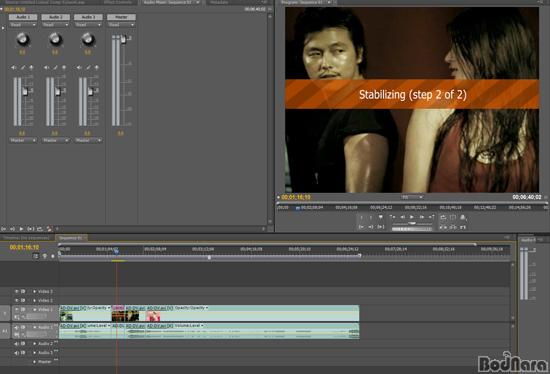Image resolution: width=550 pixels, height=374 pixels.
Task: Toggle sync lock on Video 3 track
Action: click(x=23, y=291)
